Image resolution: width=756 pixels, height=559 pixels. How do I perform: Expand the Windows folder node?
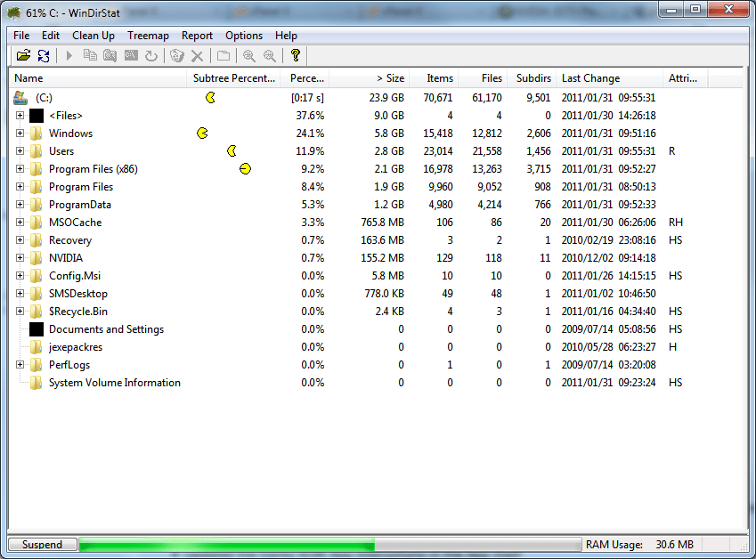tap(20, 133)
